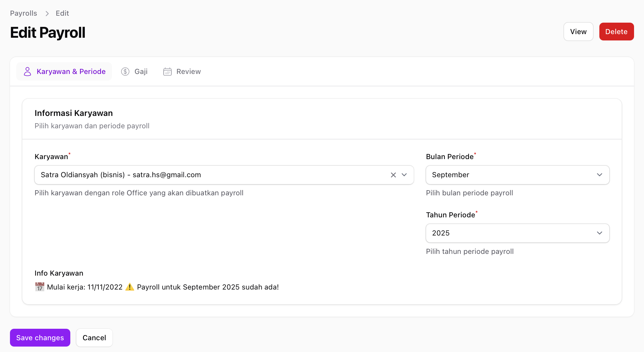
Task: Expand the Karyawan dropdown chevron
Action: click(x=404, y=175)
